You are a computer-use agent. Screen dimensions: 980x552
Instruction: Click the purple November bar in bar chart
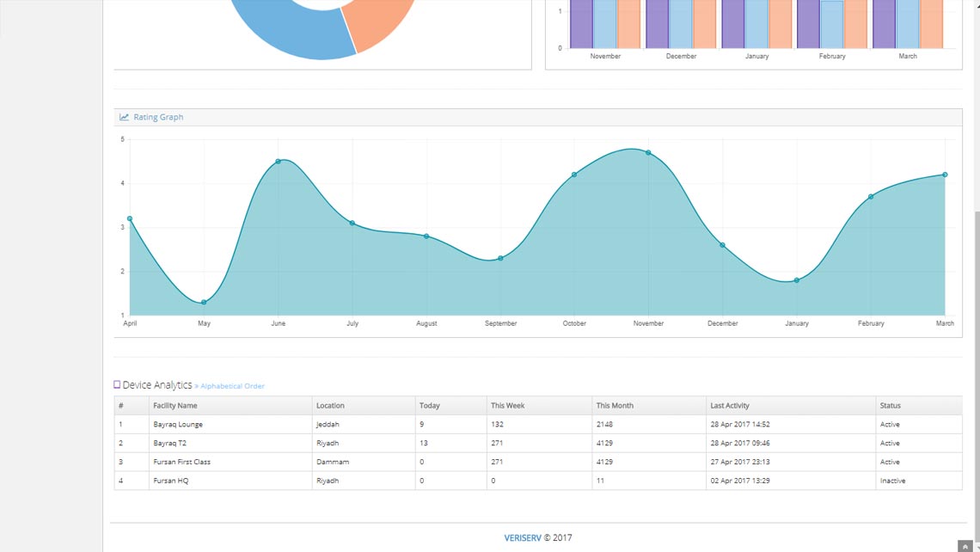(580, 23)
